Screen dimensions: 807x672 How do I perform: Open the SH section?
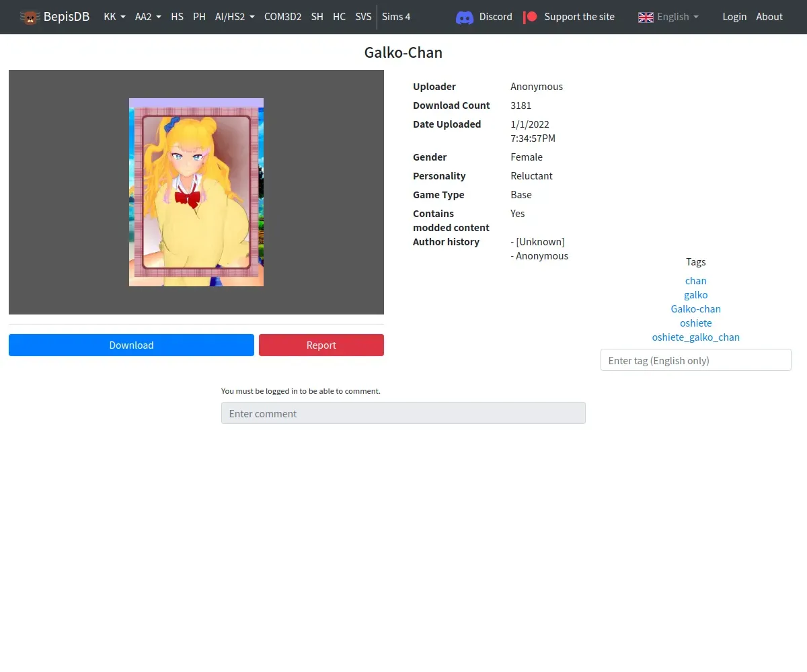click(x=317, y=17)
